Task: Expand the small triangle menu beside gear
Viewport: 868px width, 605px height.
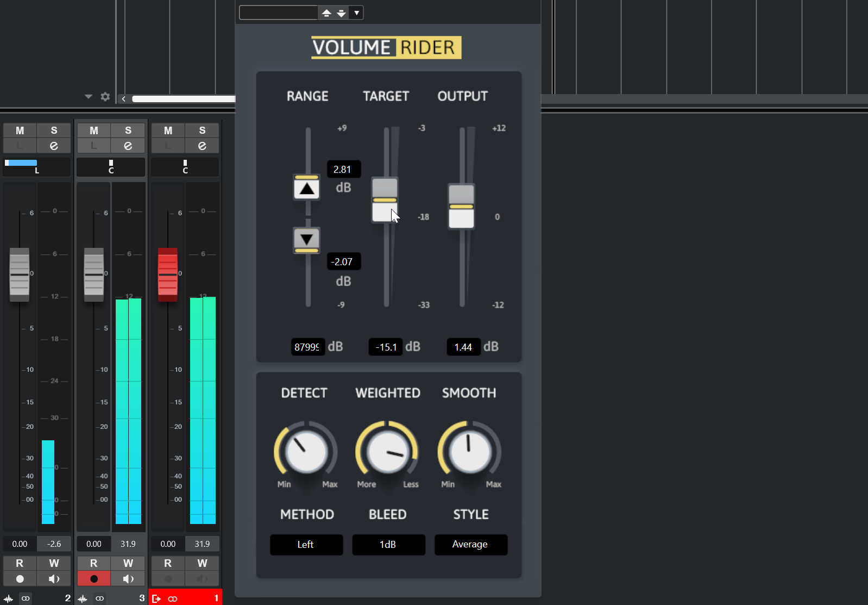Action: 89,97
